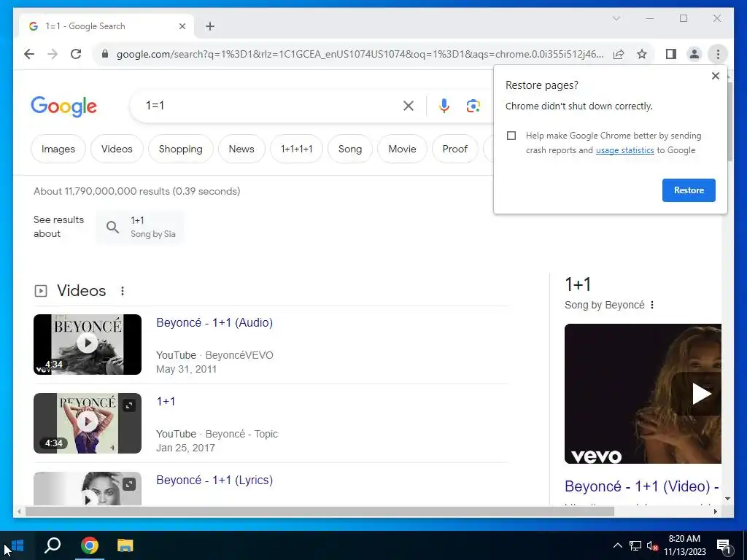Click the 'About 11,790,000,000 results' text
This screenshot has width=747, height=560.
tap(137, 191)
